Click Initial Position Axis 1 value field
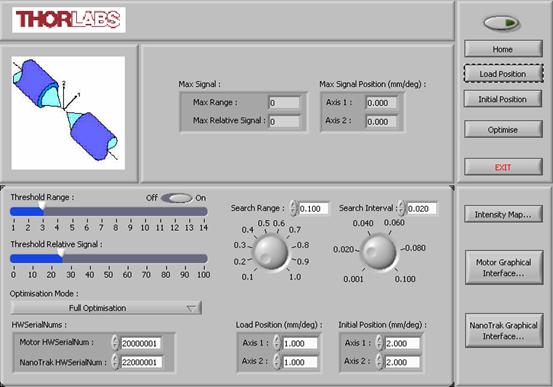 (402, 343)
